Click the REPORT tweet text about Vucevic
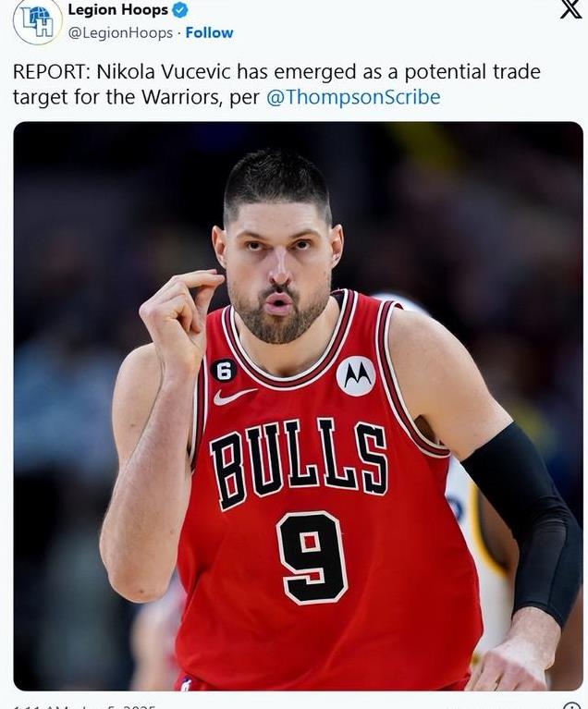 click(x=276, y=84)
